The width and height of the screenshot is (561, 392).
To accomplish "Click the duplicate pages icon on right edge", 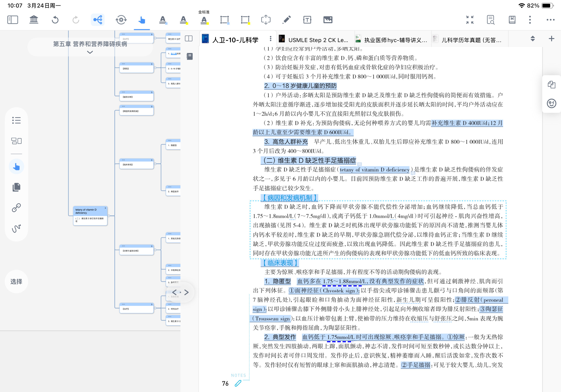I will click(551, 85).
